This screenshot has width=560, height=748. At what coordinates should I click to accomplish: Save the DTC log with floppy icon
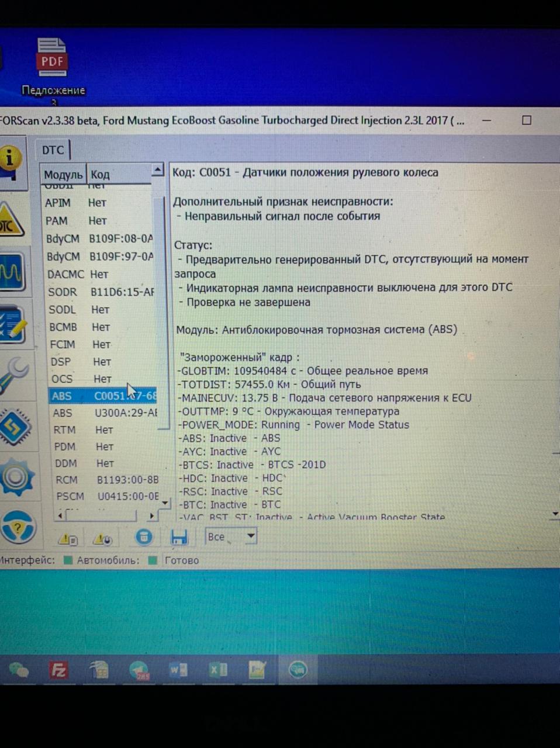(x=178, y=538)
